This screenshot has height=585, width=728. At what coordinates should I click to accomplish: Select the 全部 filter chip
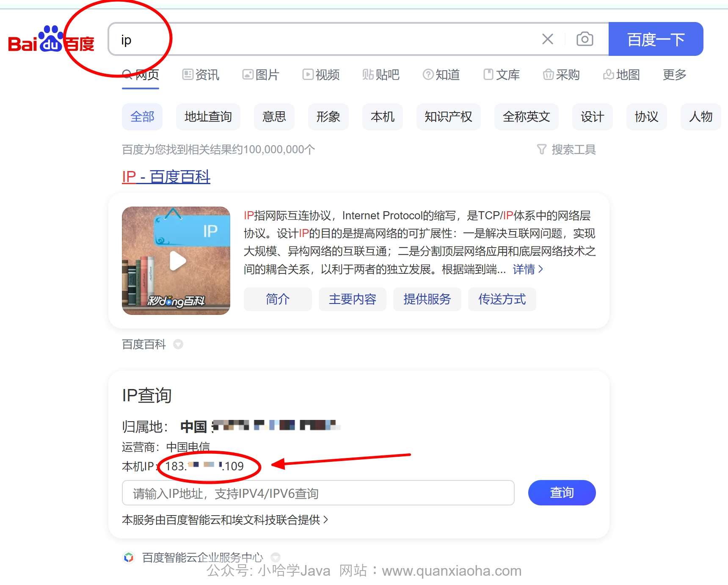point(142,116)
